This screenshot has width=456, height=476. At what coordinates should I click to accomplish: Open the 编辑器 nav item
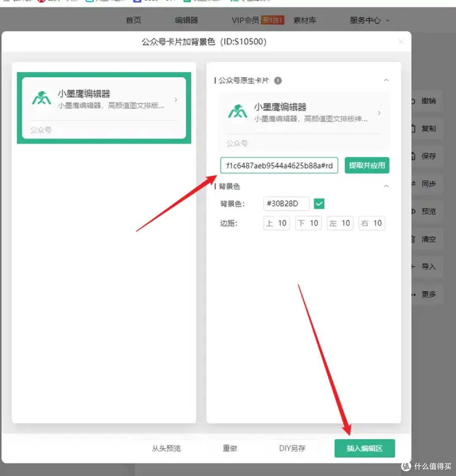click(x=186, y=20)
